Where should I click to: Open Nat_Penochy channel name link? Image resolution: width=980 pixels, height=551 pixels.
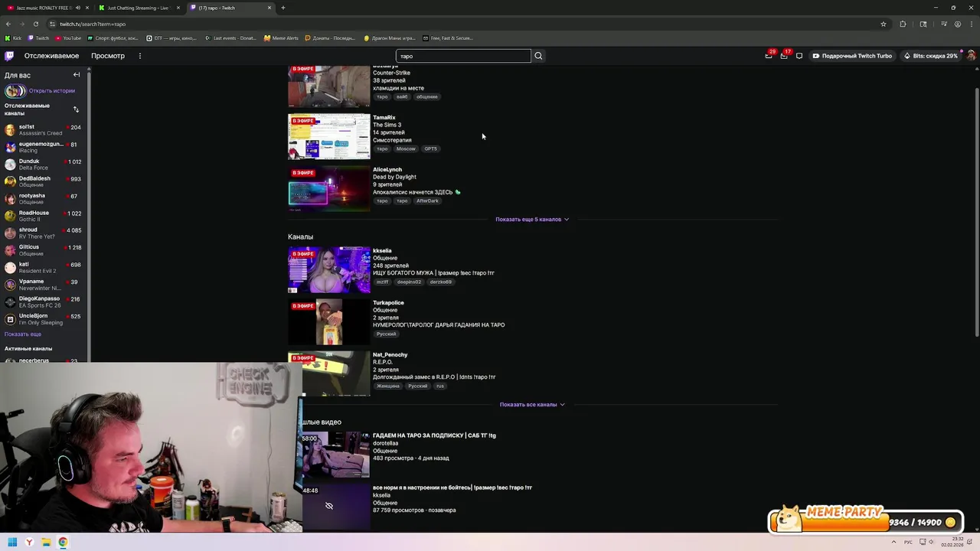coord(390,355)
